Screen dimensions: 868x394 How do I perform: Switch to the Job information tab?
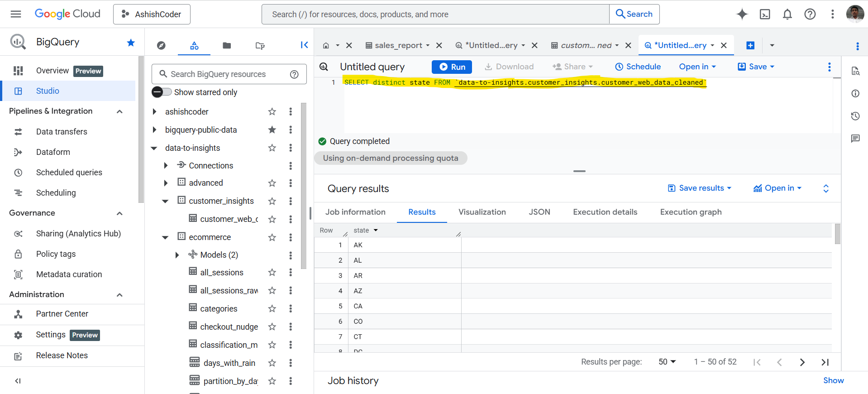tap(355, 212)
